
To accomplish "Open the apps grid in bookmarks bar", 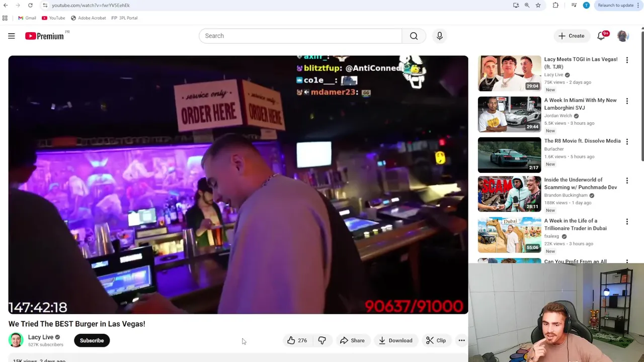I will tap(5, 18).
